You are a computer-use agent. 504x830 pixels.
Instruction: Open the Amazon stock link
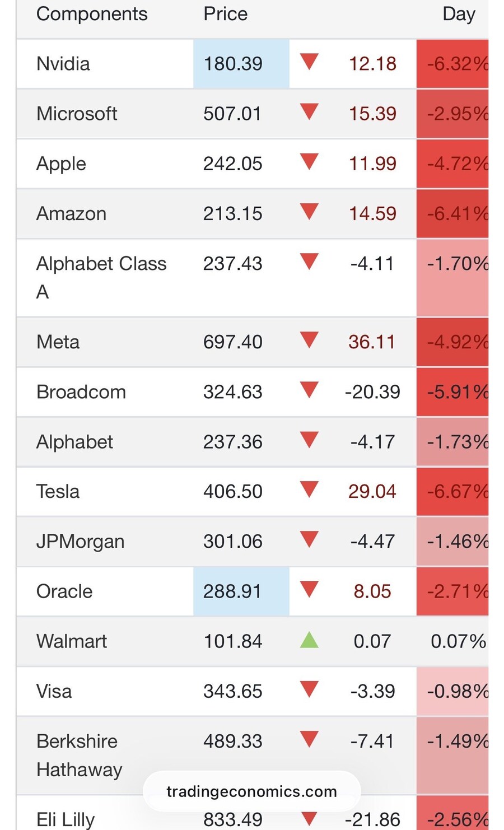pyautogui.click(x=71, y=213)
